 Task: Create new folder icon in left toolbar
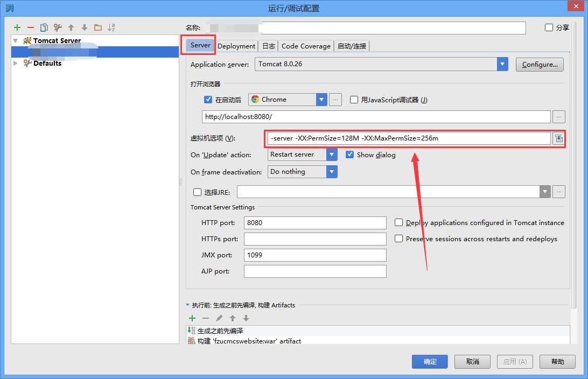coord(98,27)
